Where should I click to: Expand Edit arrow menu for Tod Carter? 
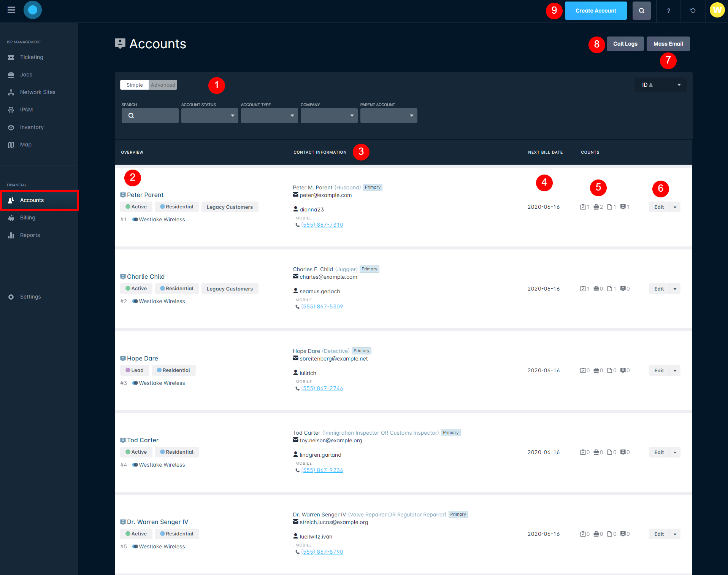(675, 453)
